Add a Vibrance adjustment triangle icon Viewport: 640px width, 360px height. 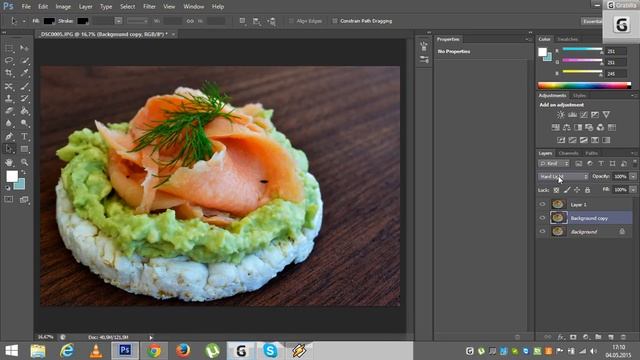pos(607,115)
